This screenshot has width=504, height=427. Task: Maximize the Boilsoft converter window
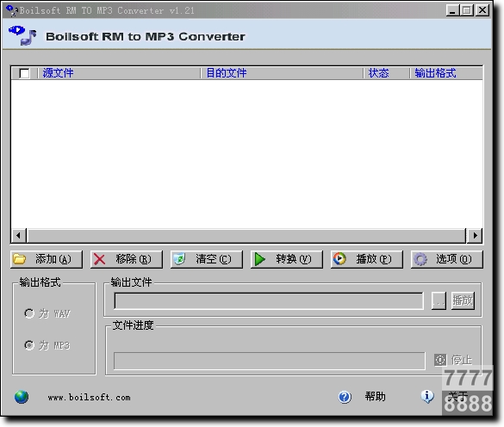tap(466, 10)
